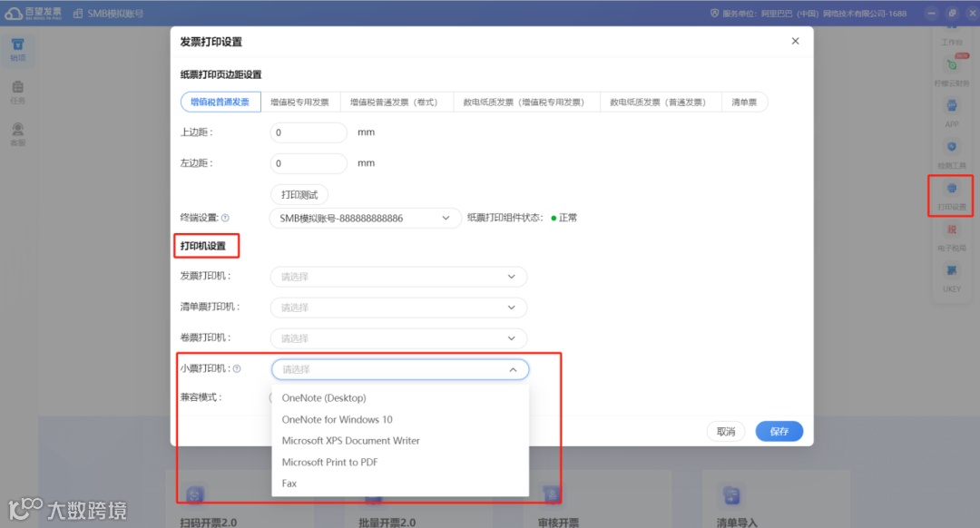Image resolution: width=980 pixels, height=528 pixels.
Task: Choose the Fax printer option
Action: tap(400, 483)
